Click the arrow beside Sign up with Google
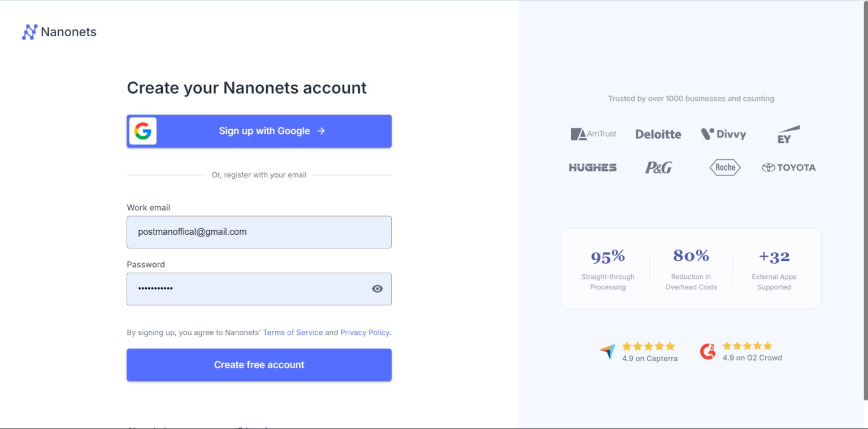The width and height of the screenshot is (868, 429). click(x=321, y=131)
